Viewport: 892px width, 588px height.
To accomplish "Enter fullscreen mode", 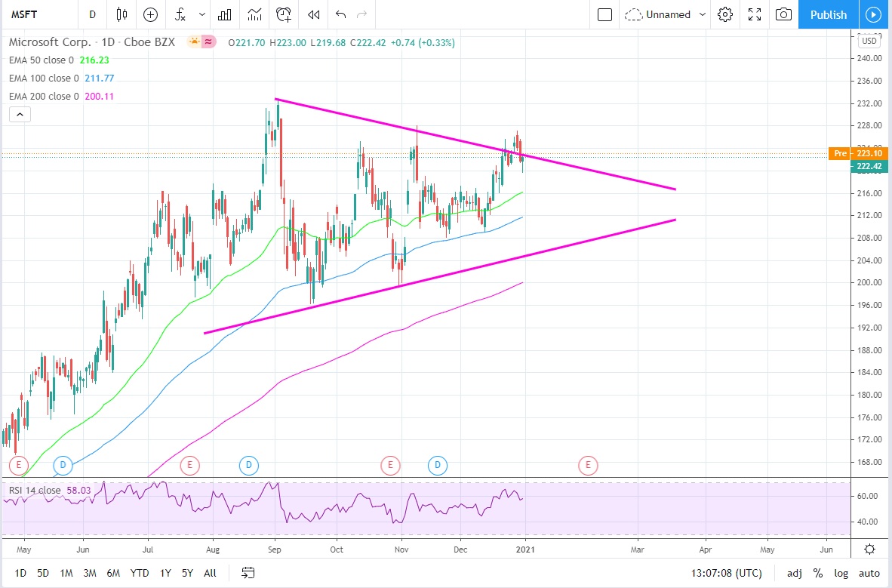I will 755,14.
